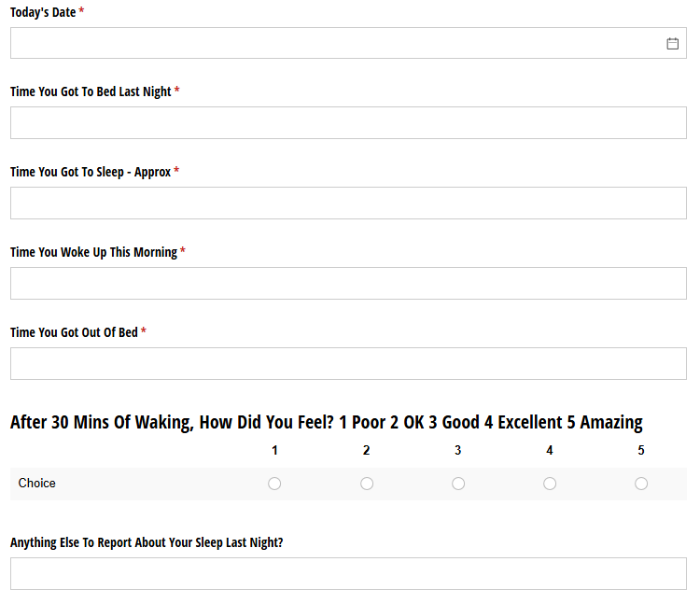The image size is (700, 604).
Task: Focus the Time You Got Out Of Bed field
Action: click(348, 363)
